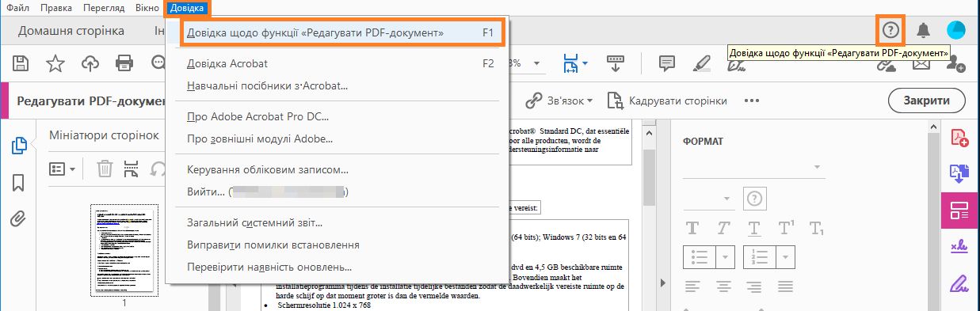This screenshot has width=980, height=311.
Task: Align text right in Format panel
Action: click(755, 286)
